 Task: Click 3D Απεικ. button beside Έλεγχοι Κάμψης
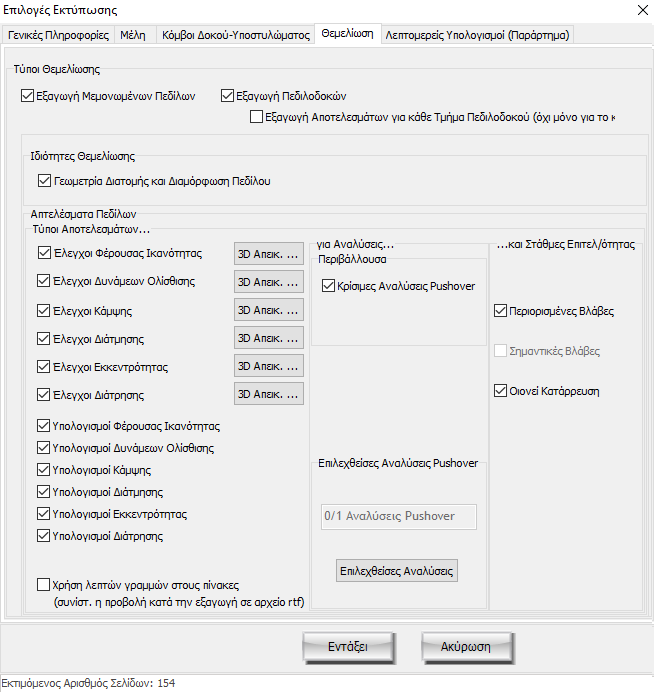click(x=268, y=310)
